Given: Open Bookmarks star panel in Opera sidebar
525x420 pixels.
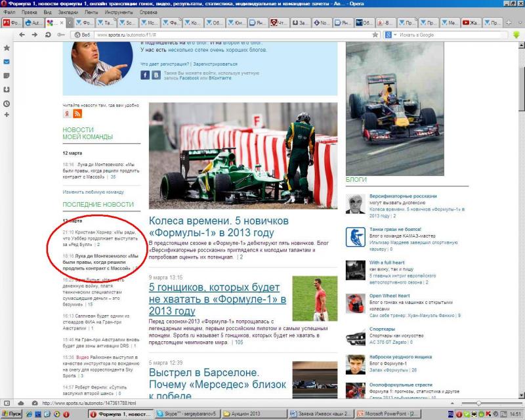Looking at the screenshot, I should [x=7, y=48].
